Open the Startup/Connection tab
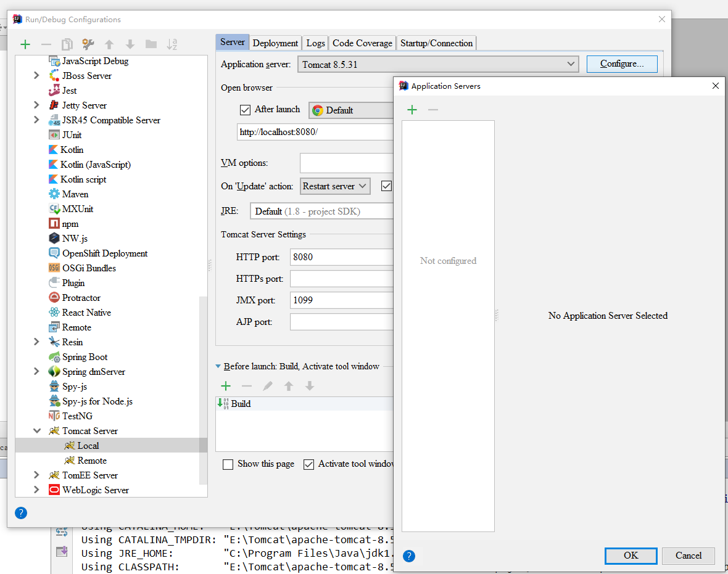The width and height of the screenshot is (728, 574). 436,43
